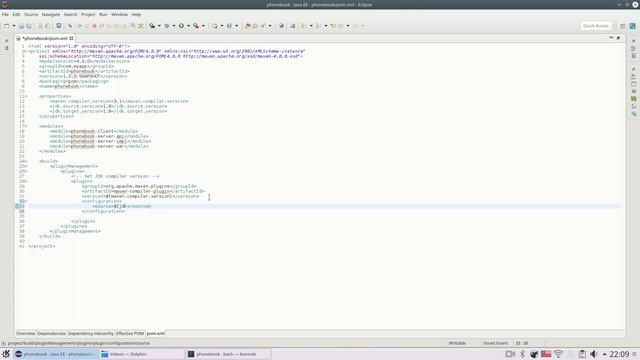Viewport: 640px width, 360px height.
Task: Switch to the Eclipse phonebook taskbar entry
Action: click(x=56, y=354)
